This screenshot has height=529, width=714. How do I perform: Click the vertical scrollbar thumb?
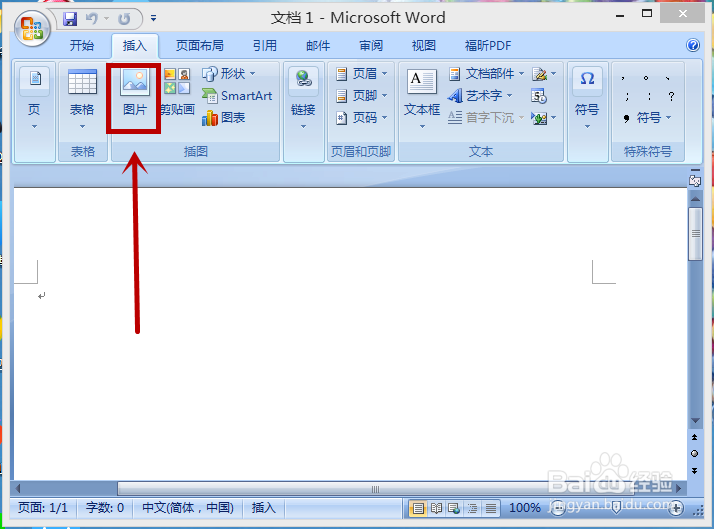click(x=695, y=234)
